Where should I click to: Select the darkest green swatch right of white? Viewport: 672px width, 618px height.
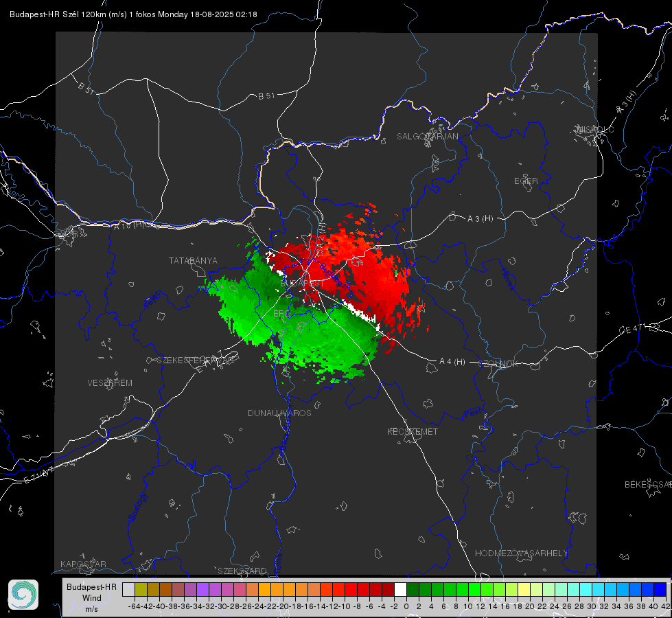tap(413, 589)
